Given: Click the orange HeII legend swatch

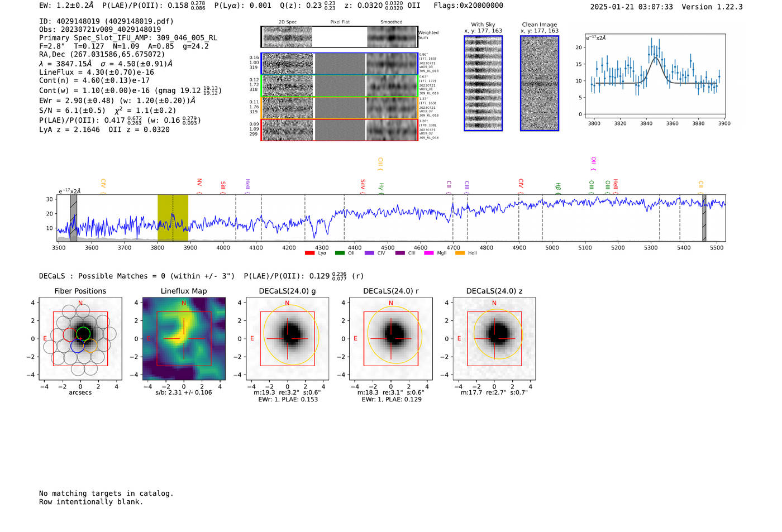Looking at the screenshot, I should [460, 253].
